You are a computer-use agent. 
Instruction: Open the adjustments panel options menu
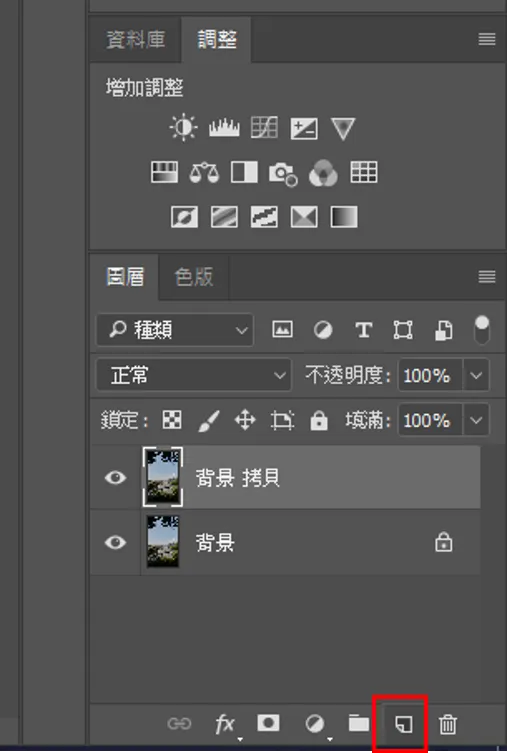pyautogui.click(x=487, y=39)
